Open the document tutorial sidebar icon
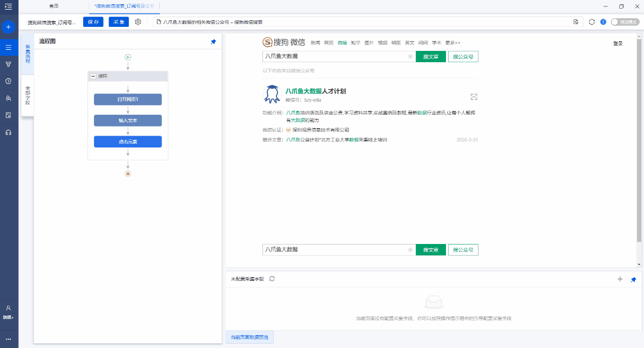Screen dimensions: 644x348 8,115
